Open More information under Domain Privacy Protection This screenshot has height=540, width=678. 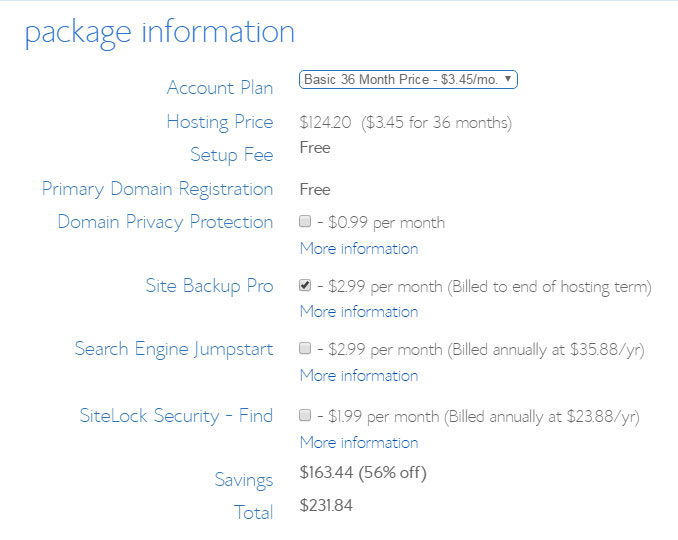(x=359, y=249)
